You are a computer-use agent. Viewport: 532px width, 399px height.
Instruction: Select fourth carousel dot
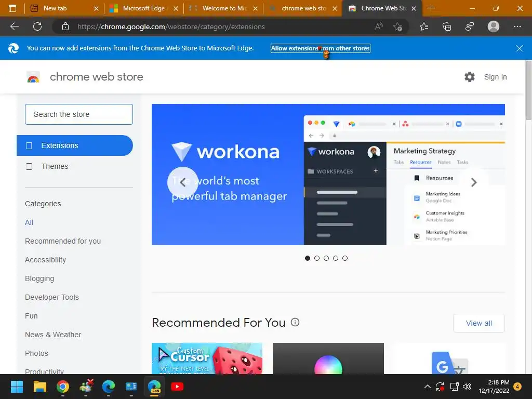point(336,258)
